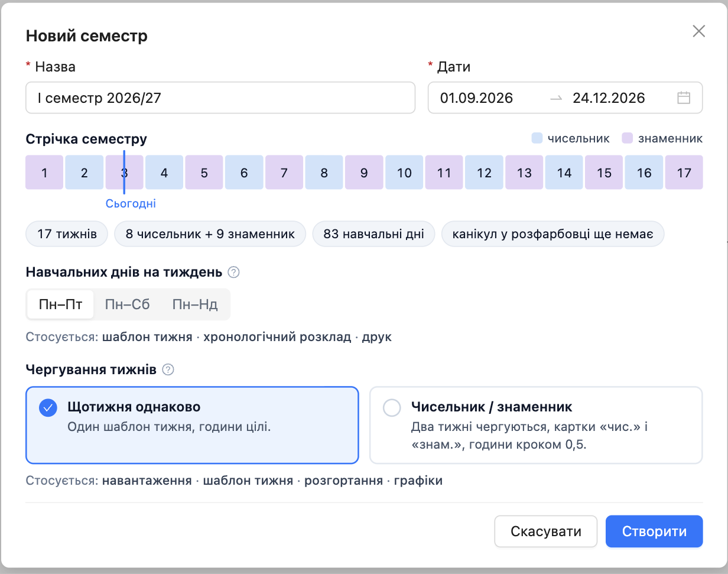Click week 5 in the semester strip
Viewport: 728px width, 574px height.
[x=204, y=173]
